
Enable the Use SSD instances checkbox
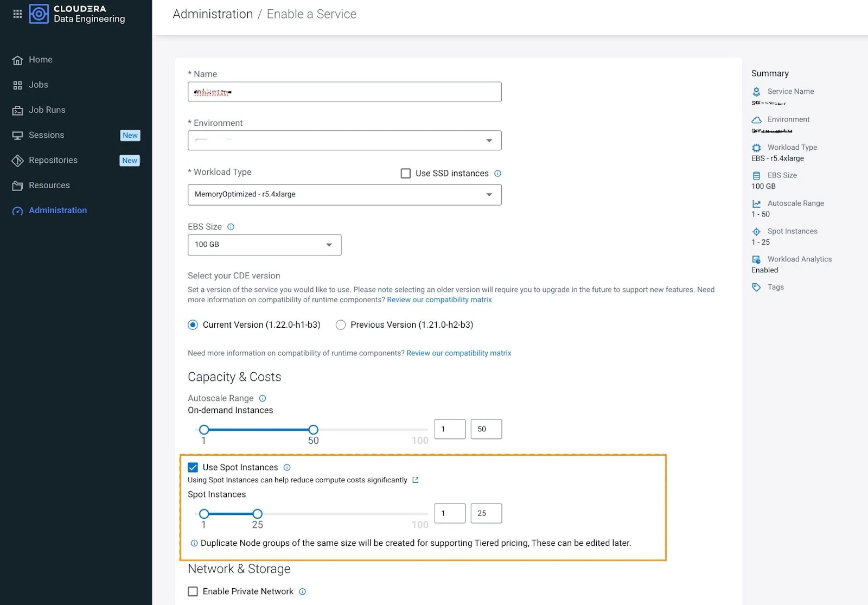[405, 174]
